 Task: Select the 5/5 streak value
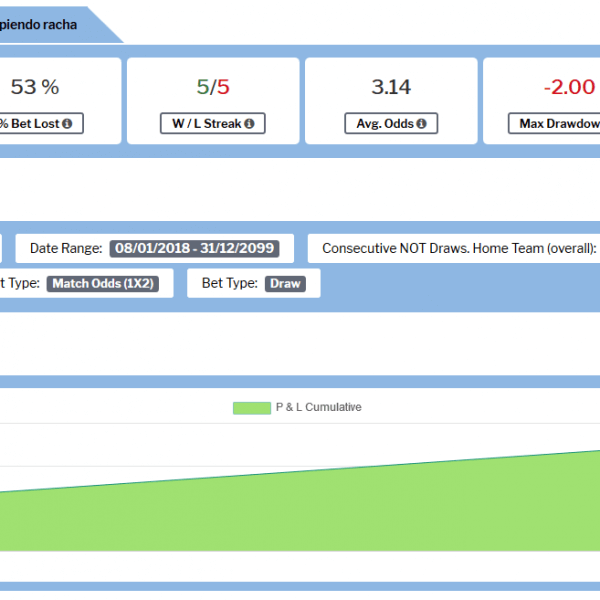[x=213, y=87]
